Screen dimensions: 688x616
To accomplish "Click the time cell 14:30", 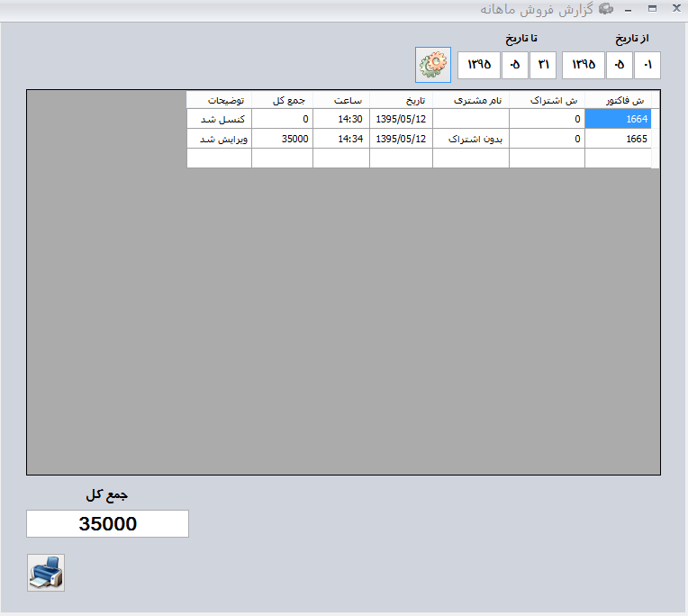I will point(341,119).
